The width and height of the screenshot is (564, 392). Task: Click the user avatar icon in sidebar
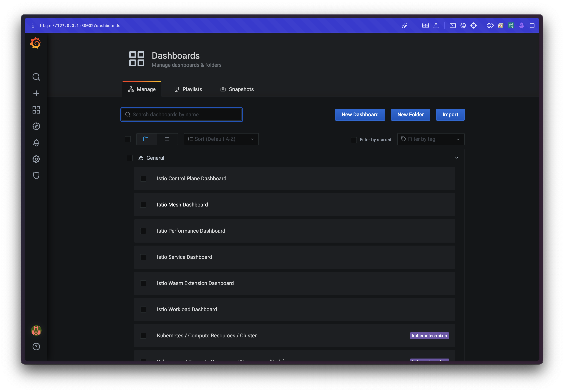pos(36,330)
